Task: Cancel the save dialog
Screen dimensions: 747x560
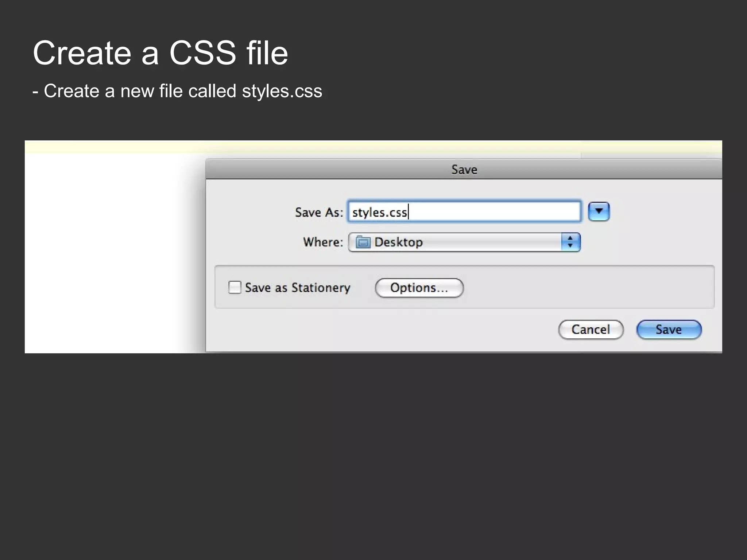Action: (x=591, y=330)
